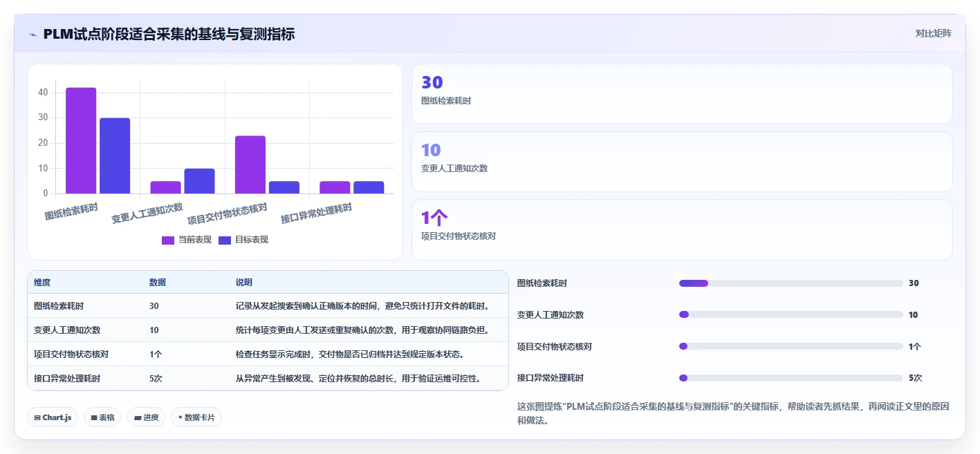Click the 对比矩阵 label in the header
Screen dimensions: 980x454
[x=933, y=33]
